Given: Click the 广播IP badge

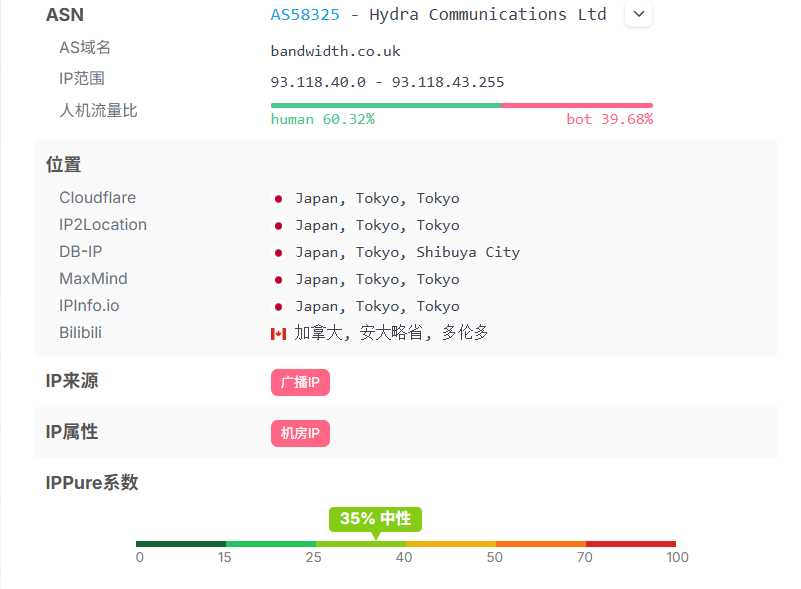Looking at the screenshot, I should (x=300, y=382).
